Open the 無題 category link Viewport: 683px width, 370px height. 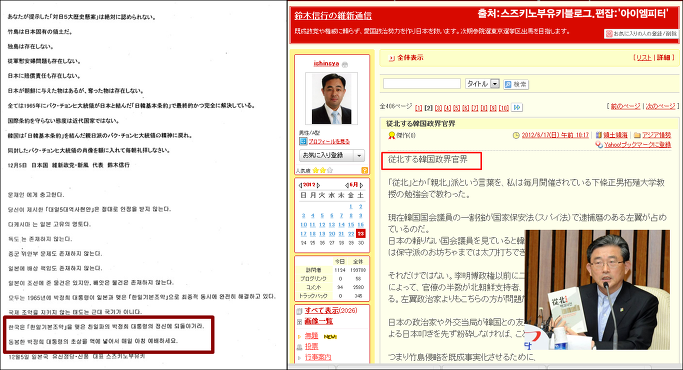[311, 336]
